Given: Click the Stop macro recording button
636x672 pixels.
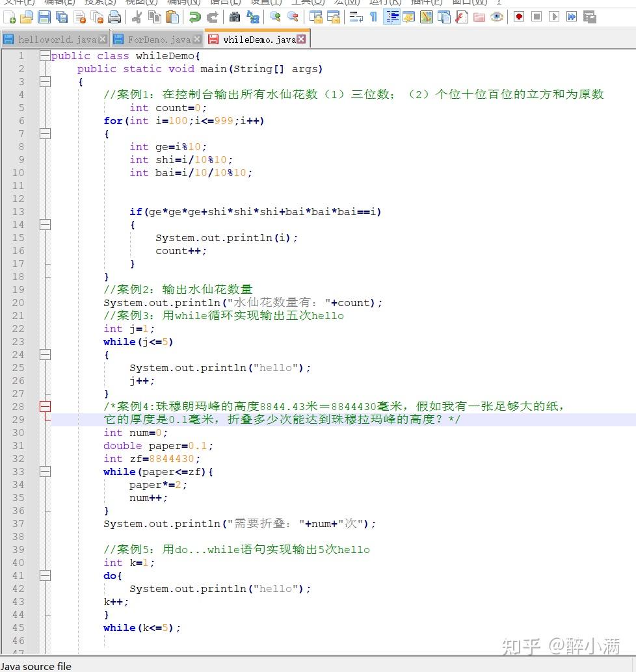Looking at the screenshot, I should pyautogui.click(x=537, y=18).
